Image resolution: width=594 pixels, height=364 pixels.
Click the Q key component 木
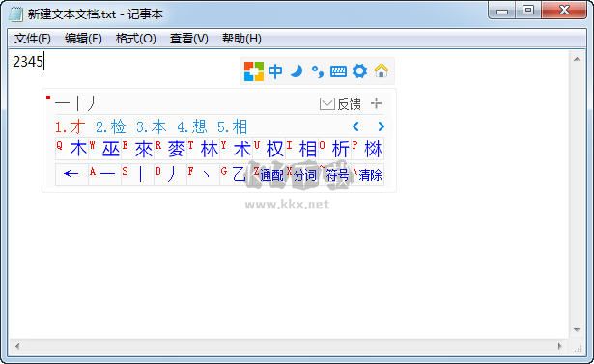point(72,149)
